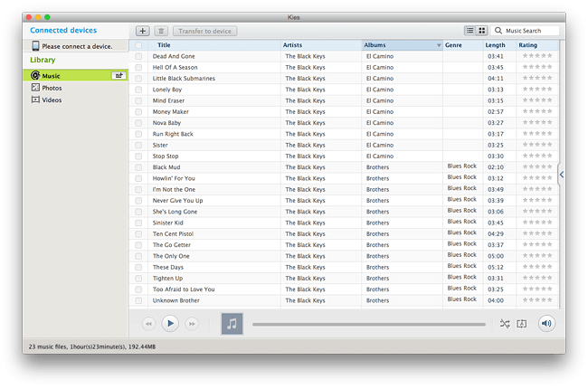This screenshot has width=588, height=389.
Task: Select The Go Getter song
Action: (x=171, y=245)
